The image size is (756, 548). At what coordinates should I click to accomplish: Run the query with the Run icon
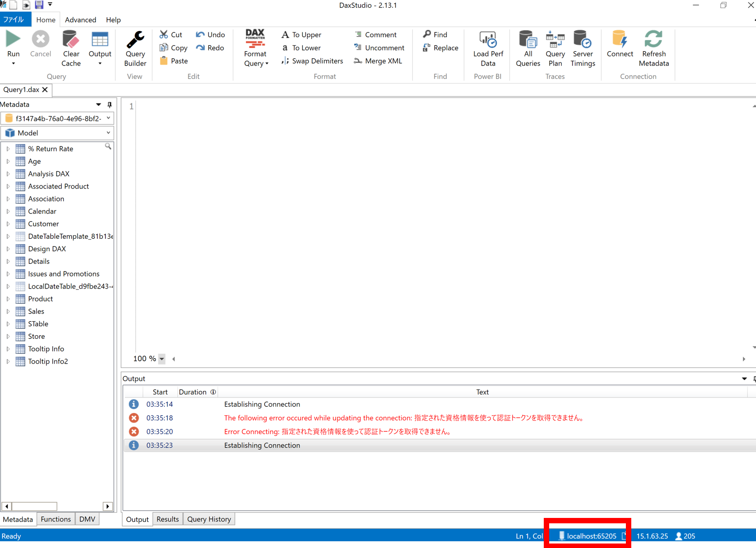[x=13, y=39]
